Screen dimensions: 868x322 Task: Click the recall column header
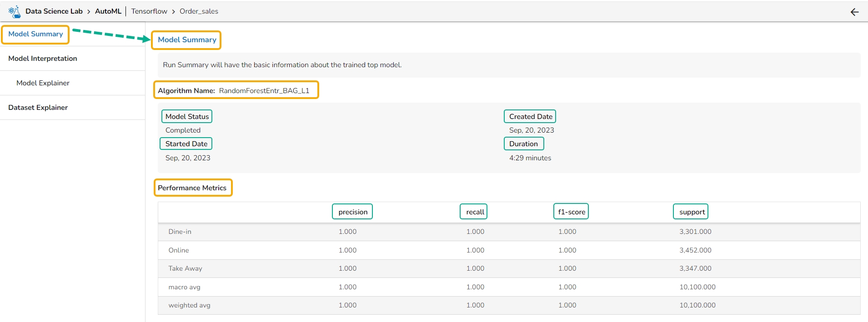coord(475,212)
